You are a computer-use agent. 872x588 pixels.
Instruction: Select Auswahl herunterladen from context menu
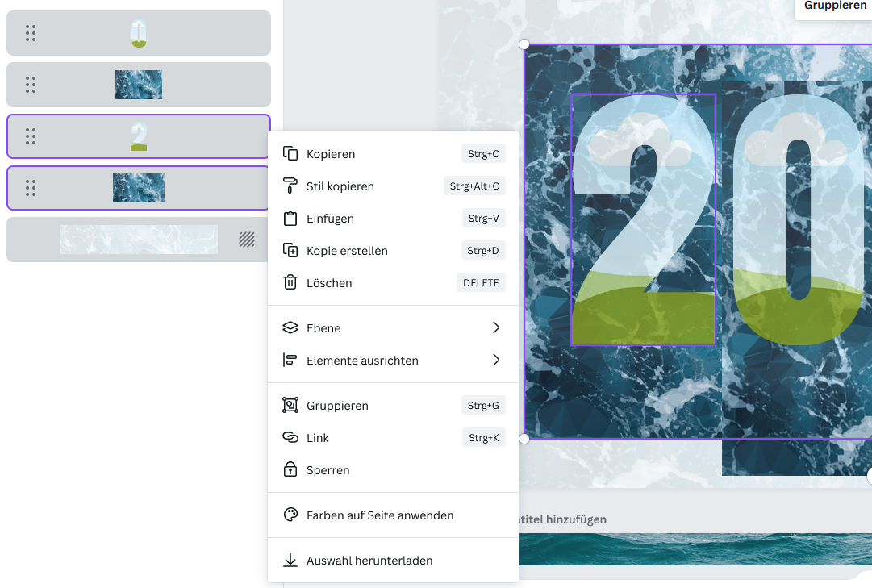pyautogui.click(x=369, y=561)
